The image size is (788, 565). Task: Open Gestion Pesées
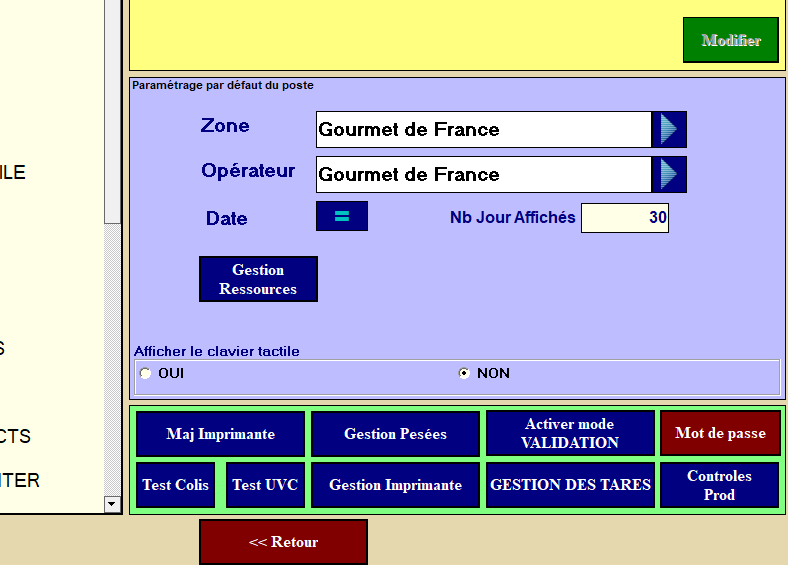tap(395, 433)
